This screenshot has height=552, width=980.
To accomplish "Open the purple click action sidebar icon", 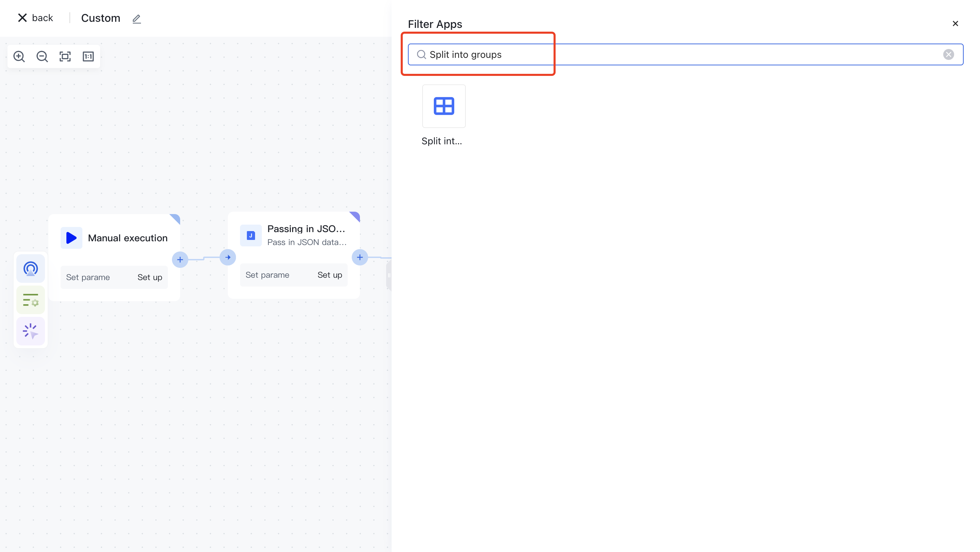I will (30, 331).
